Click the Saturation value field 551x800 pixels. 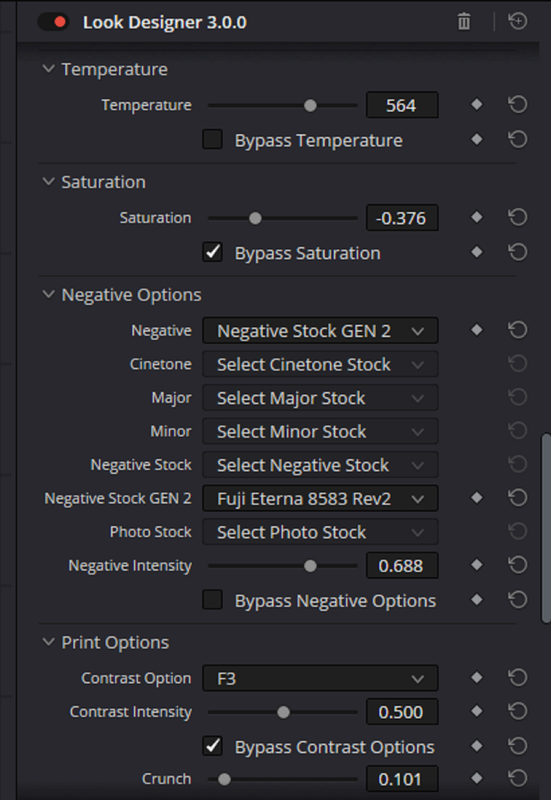(x=402, y=218)
